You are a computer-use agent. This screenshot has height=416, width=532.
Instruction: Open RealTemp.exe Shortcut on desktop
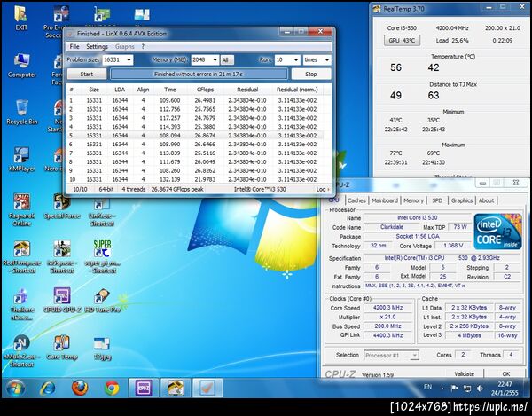click(x=21, y=257)
